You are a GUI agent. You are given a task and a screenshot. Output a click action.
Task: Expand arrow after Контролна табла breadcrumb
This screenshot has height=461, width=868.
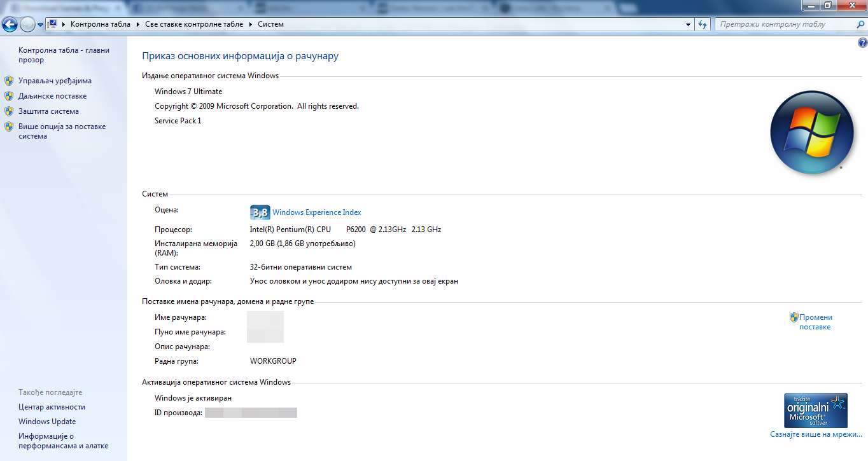137,24
